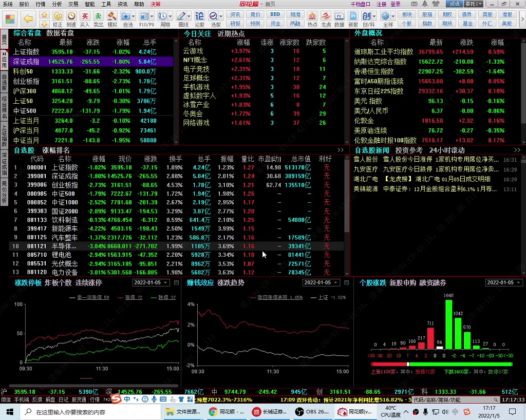Click the 千档盘口 link
Image resolution: width=526 pixels, height=420 pixels.
pyautogui.click(x=360, y=4)
